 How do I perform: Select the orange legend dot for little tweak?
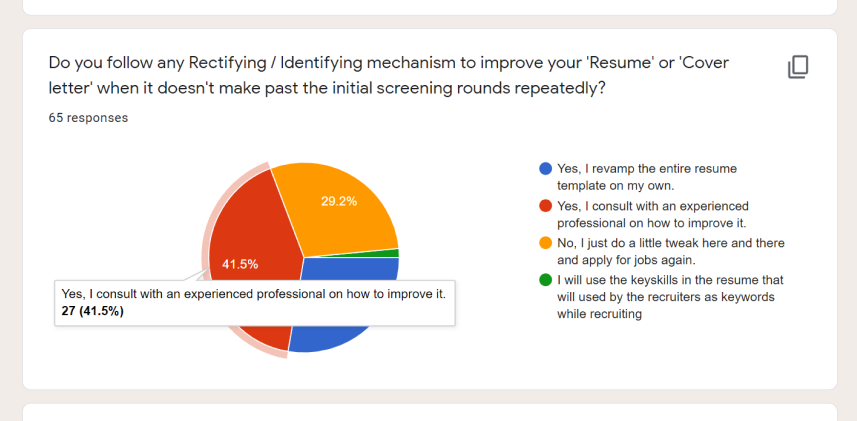click(x=545, y=243)
